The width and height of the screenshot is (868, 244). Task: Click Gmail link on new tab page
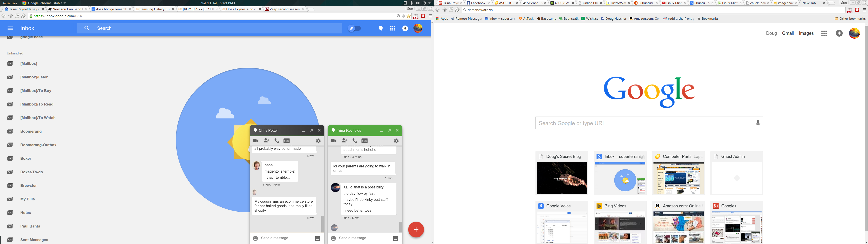788,33
